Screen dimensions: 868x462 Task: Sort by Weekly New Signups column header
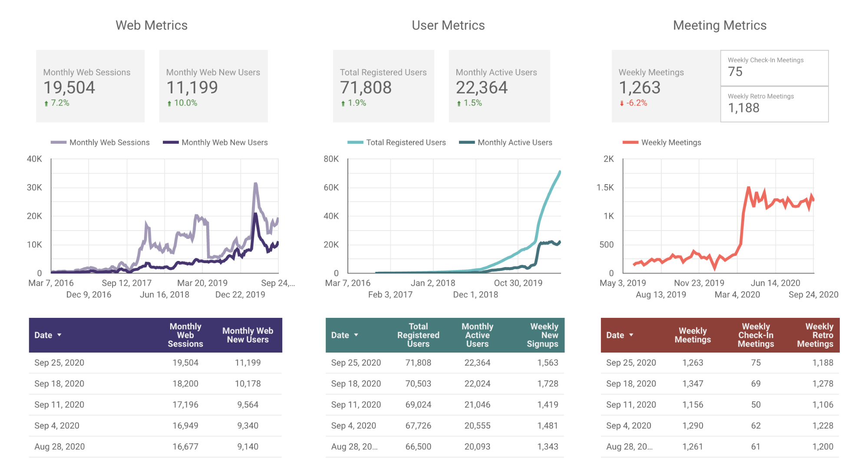coord(543,335)
